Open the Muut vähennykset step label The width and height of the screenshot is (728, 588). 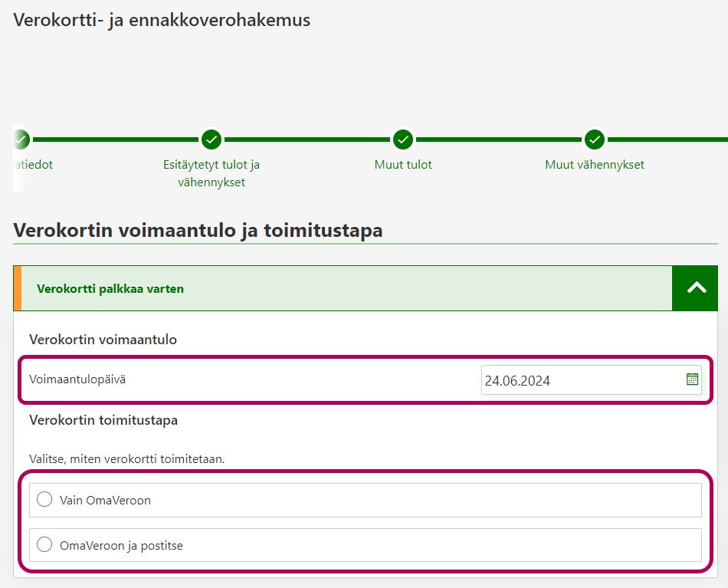tap(595, 165)
